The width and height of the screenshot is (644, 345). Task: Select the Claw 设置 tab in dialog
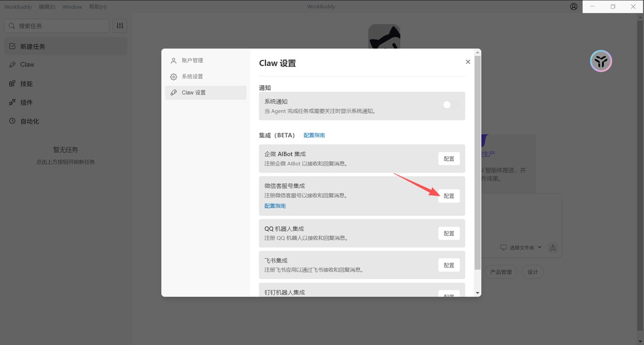pyautogui.click(x=206, y=93)
